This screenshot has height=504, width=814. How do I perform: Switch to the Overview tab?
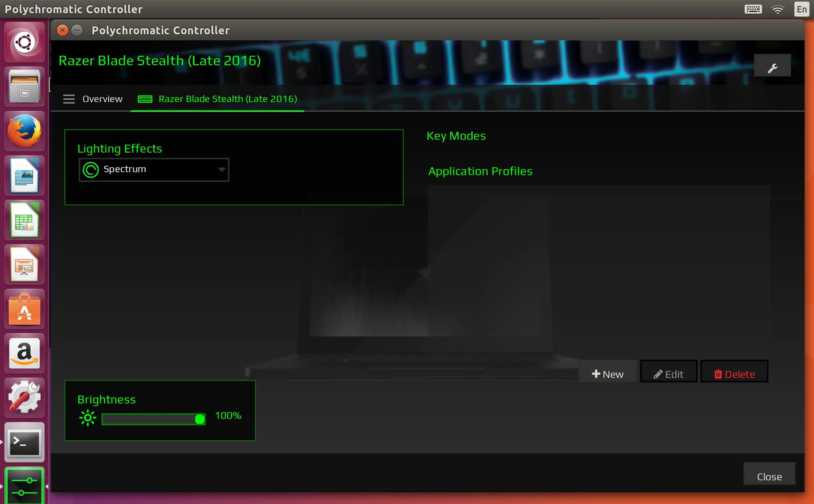(x=102, y=99)
